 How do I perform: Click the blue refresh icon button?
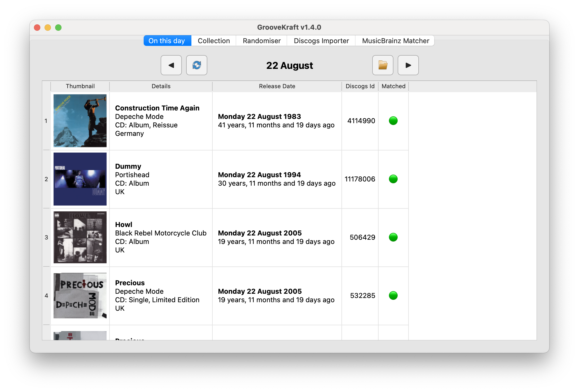pos(196,65)
